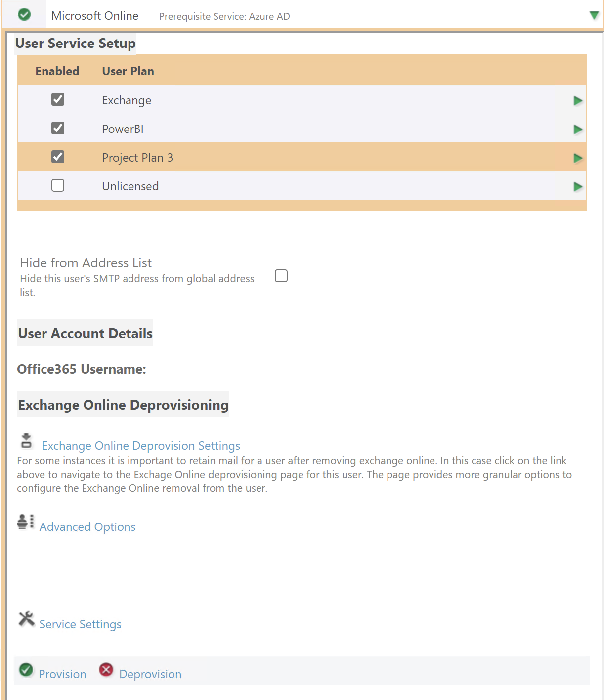This screenshot has width=604, height=700.
Task: Open the Exchange Online Deprovision Settings link
Action: tap(141, 446)
